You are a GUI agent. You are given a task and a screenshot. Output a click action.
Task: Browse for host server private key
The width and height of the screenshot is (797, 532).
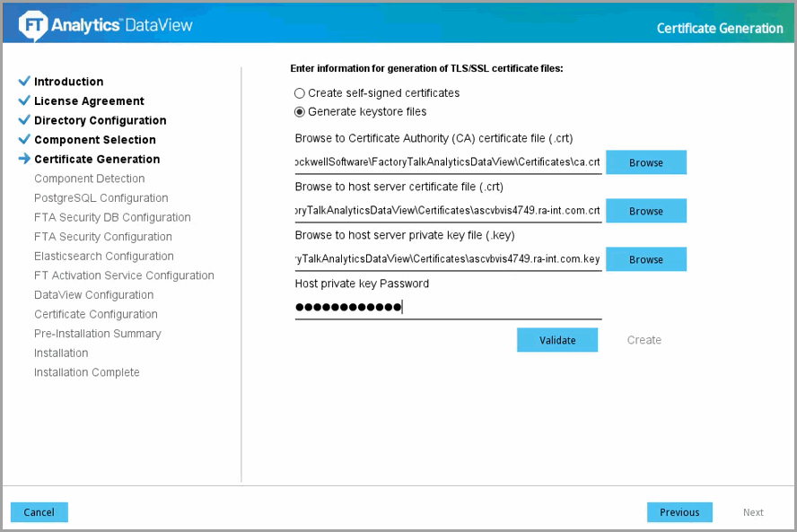point(645,259)
